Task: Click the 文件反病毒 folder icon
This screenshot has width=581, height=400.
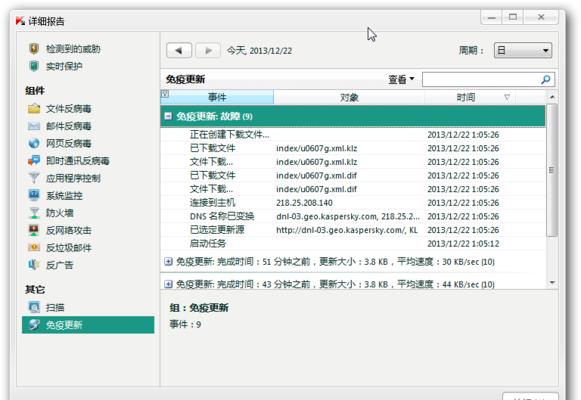Action: [34, 109]
